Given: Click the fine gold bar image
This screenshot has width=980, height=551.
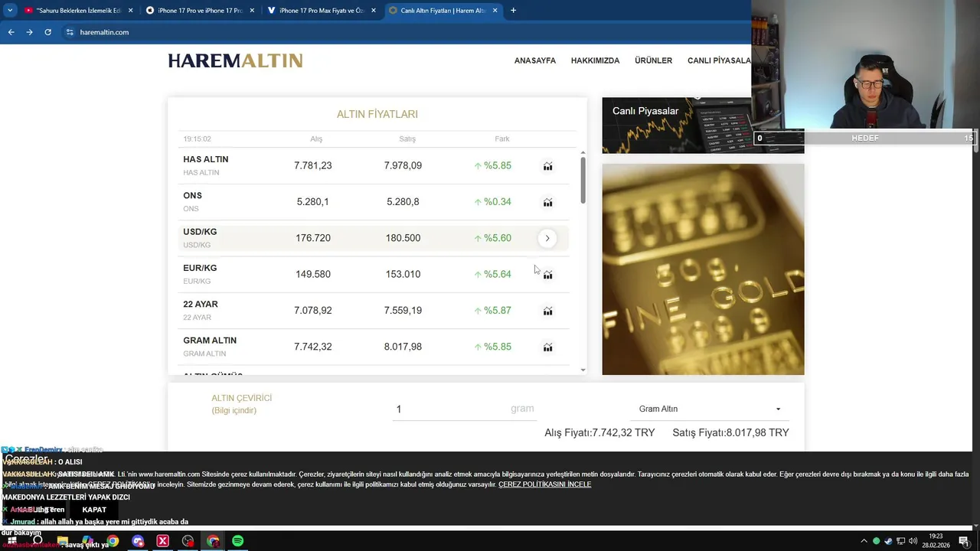Looking at the screenshot, I should click(x=703, y=269).
